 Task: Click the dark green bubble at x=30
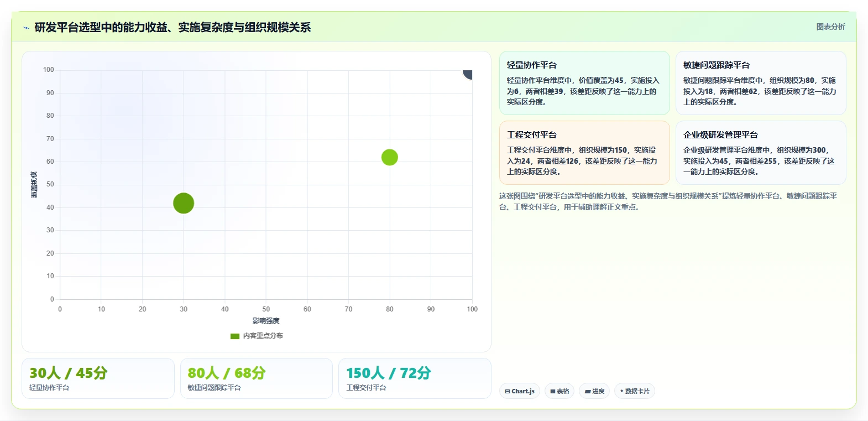tap(184, 203)
